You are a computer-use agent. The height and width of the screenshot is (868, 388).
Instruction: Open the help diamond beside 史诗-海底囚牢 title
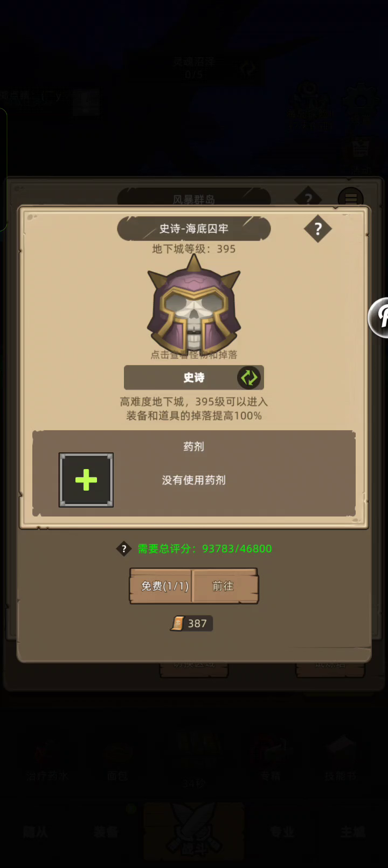click(x=317, y=229)
